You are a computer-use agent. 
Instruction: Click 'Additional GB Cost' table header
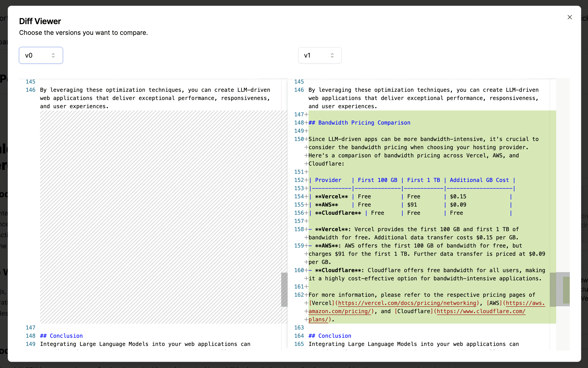tap(479, 180)
